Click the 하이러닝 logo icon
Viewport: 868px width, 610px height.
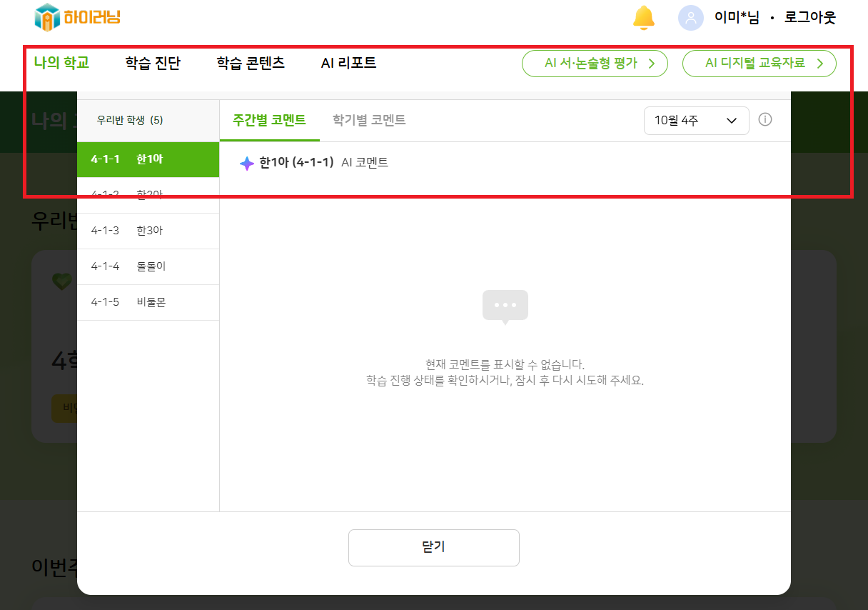[x=47, y=17]
